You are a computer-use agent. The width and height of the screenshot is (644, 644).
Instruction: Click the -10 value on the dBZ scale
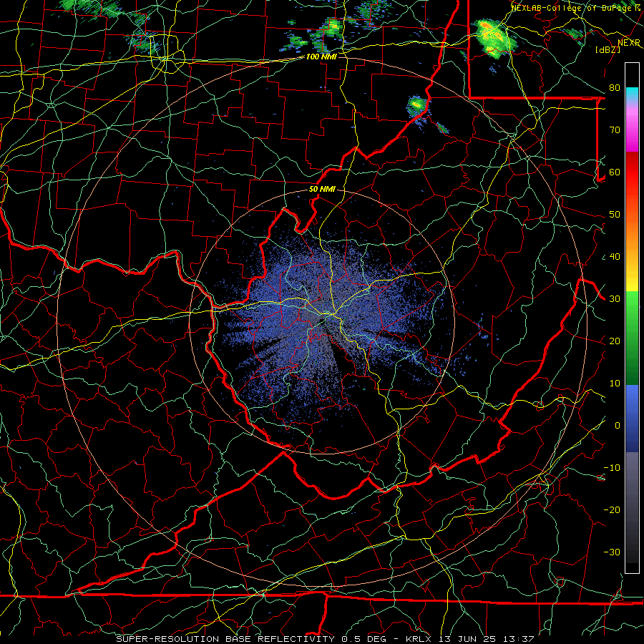click(612, 468)
